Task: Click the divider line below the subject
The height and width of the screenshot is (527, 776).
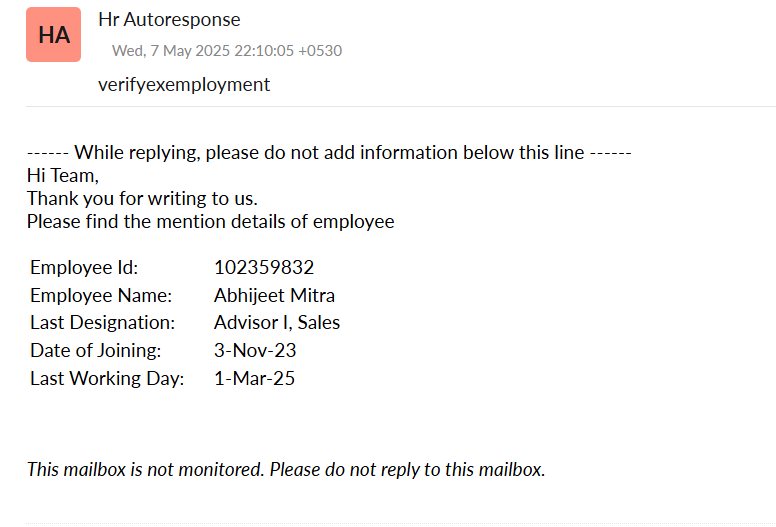Action: tap(400, 106)
